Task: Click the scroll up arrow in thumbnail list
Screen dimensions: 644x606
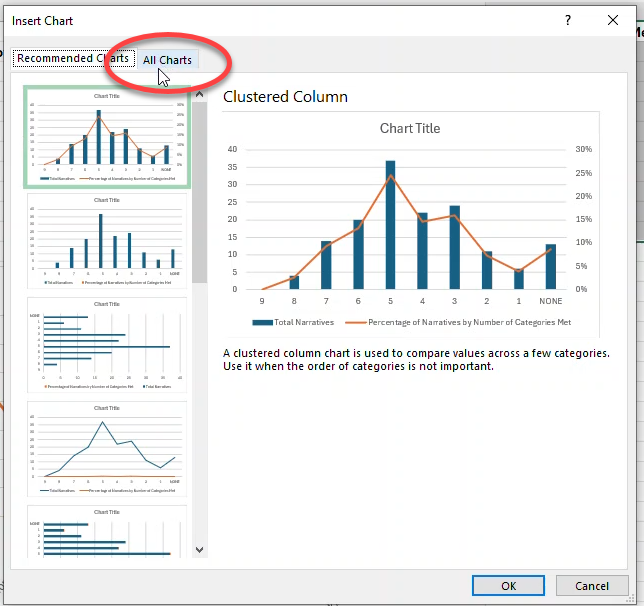Action: tap(199, 96)
